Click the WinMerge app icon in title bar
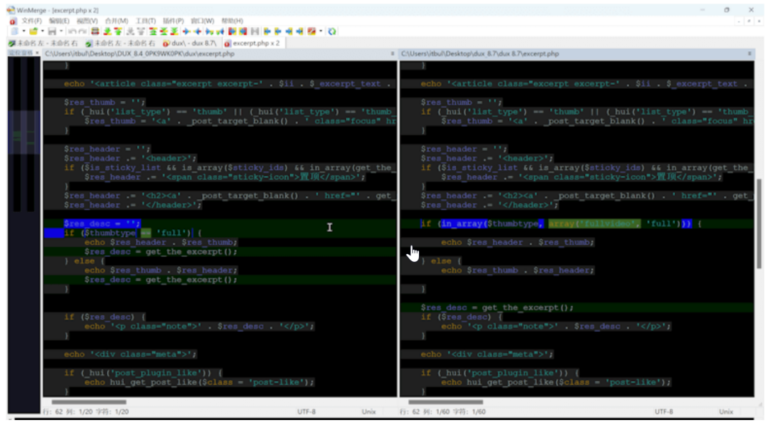Viewport: 768px width, 425px height. (x=9, y=9)
